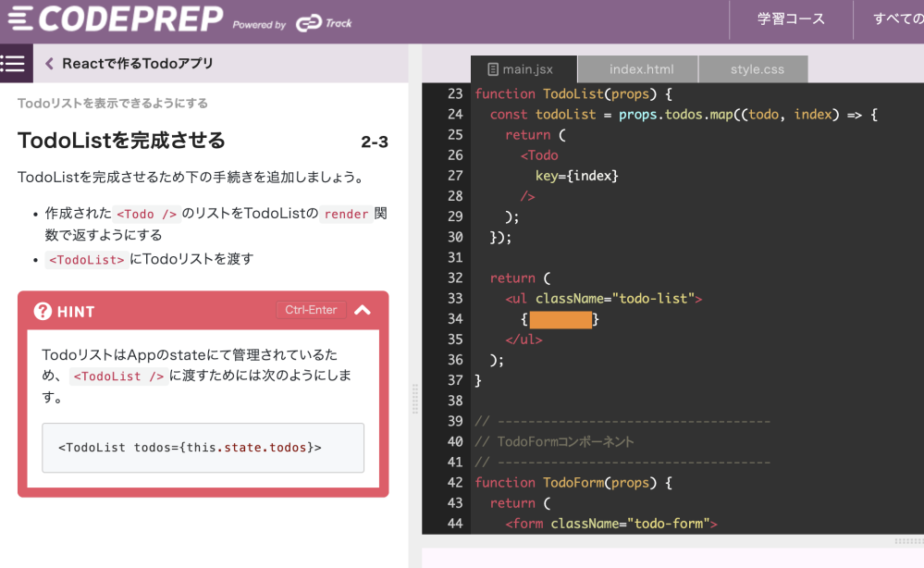
Task: Click the CODEPREP logo
Action: [x=116, y=19]
